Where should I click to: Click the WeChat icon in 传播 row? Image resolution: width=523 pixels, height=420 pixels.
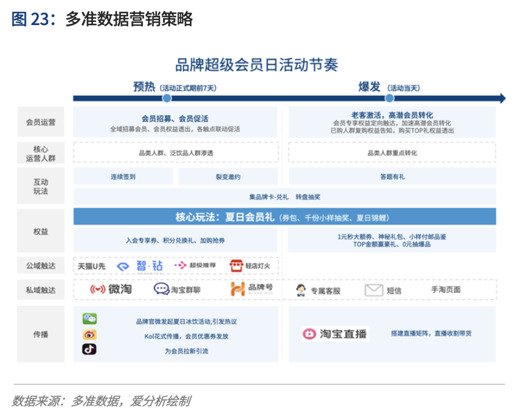[90, 320]
